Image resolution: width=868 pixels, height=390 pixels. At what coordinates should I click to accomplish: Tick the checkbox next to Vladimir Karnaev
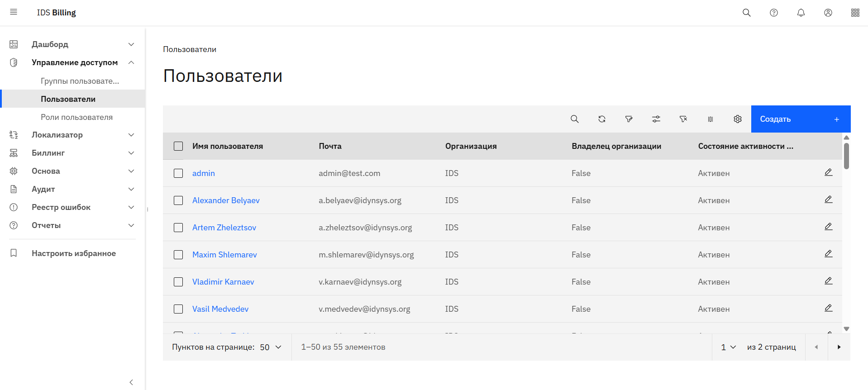click(178, 282)
